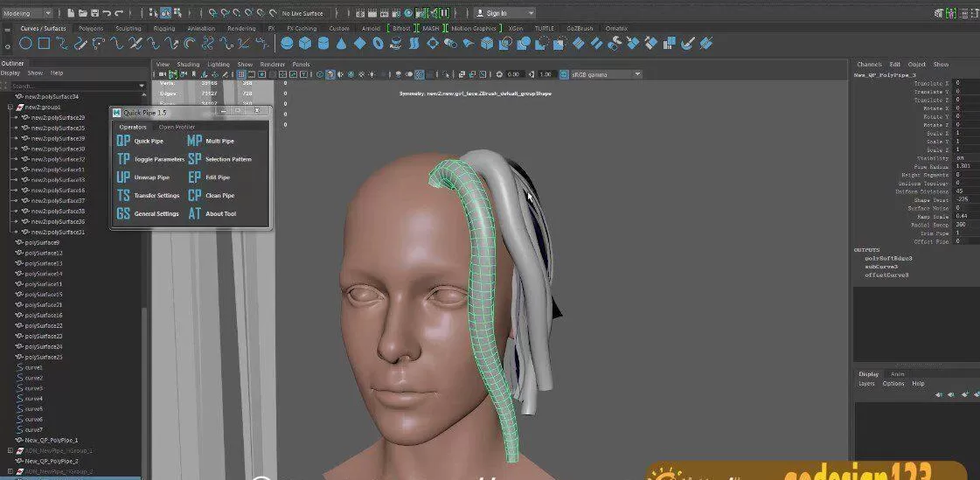Click the undo arrow icon
Viewport: 980px width, 480px height.
[107, 13]
